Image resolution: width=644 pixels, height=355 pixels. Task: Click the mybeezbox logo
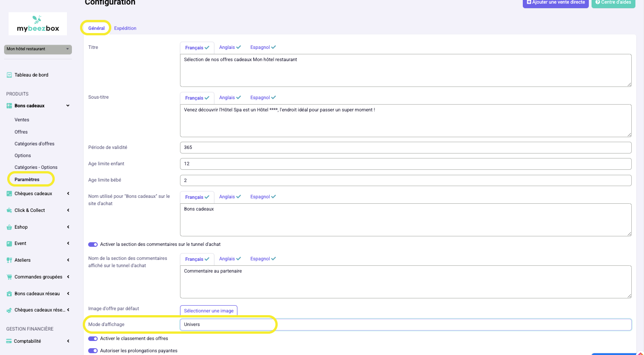tap(38, 24)
